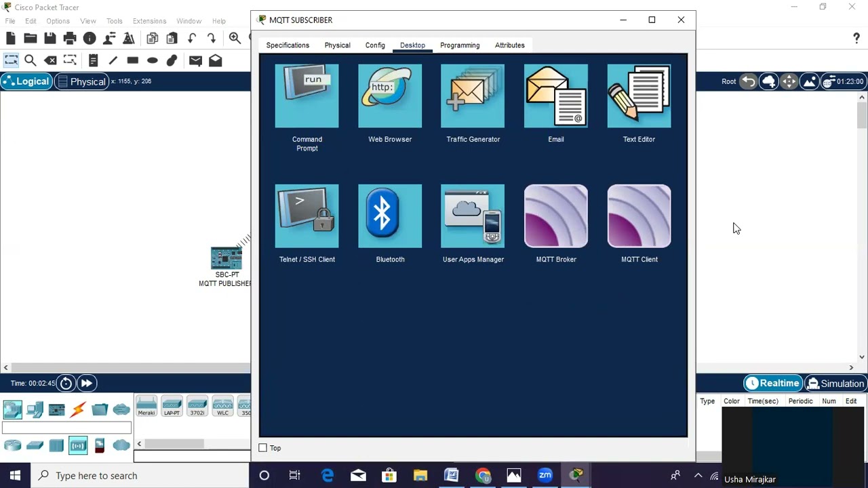
Task: Click the taskbar search box
Action: pyautogui.click(x=140, y=476)
